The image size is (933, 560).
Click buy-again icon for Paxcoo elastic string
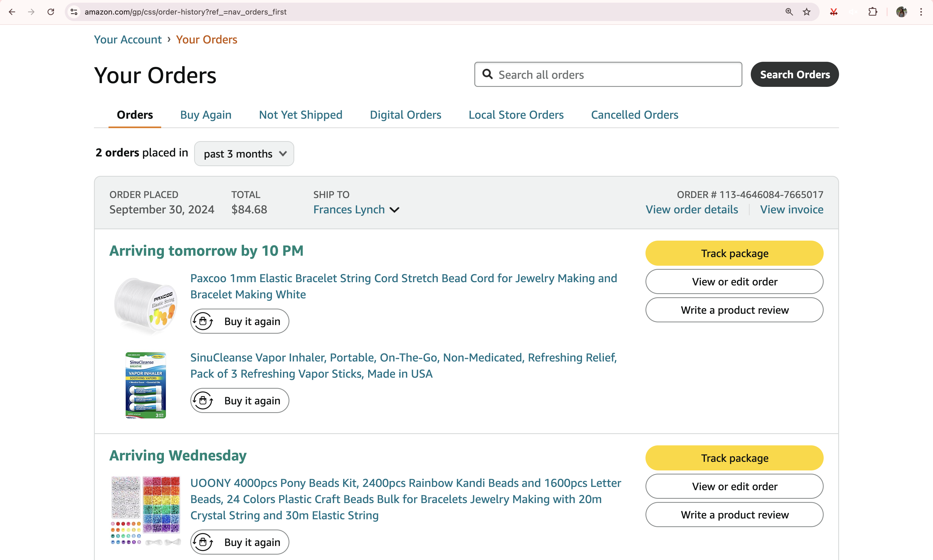click(x=203, y=321)
